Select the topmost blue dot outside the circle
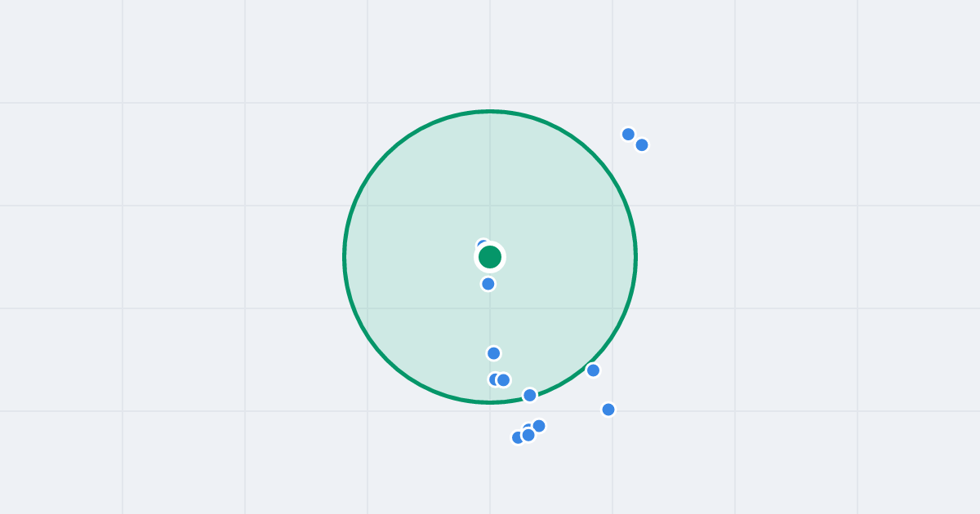This screenshot has width=980, height=514. coord(628,134)
